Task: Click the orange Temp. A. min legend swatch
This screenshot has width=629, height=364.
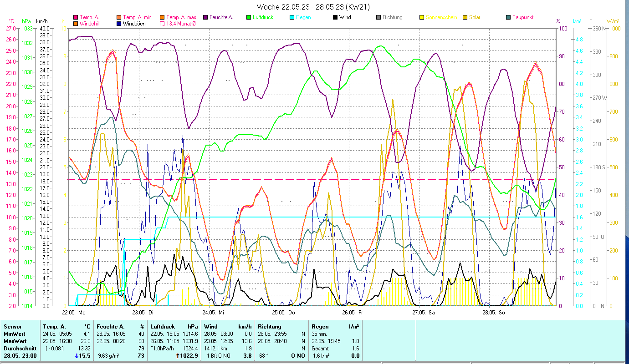Action: coord(119,17)
